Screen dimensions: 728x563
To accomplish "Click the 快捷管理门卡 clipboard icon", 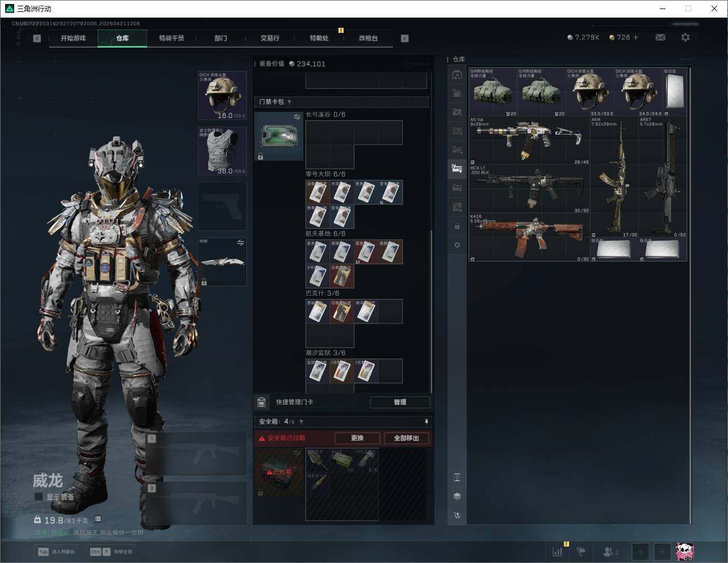I will pyautogui.click(x=261, y=402).
